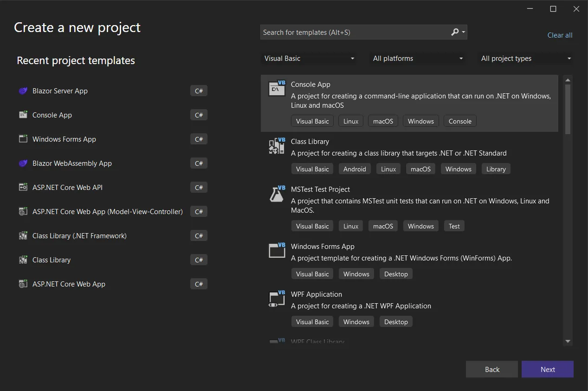Click the scroll down arrow of template list
Viewport: 588px width, 391px height.
[568, 341]
